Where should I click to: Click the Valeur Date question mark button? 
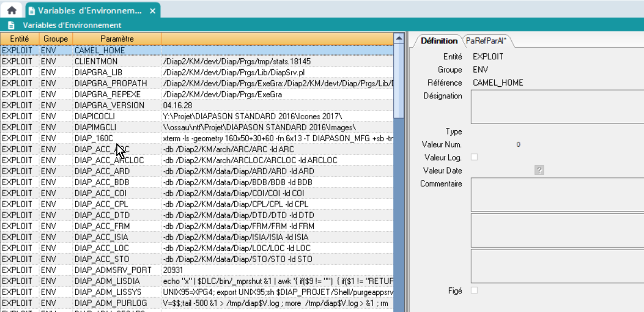point(539,170)
